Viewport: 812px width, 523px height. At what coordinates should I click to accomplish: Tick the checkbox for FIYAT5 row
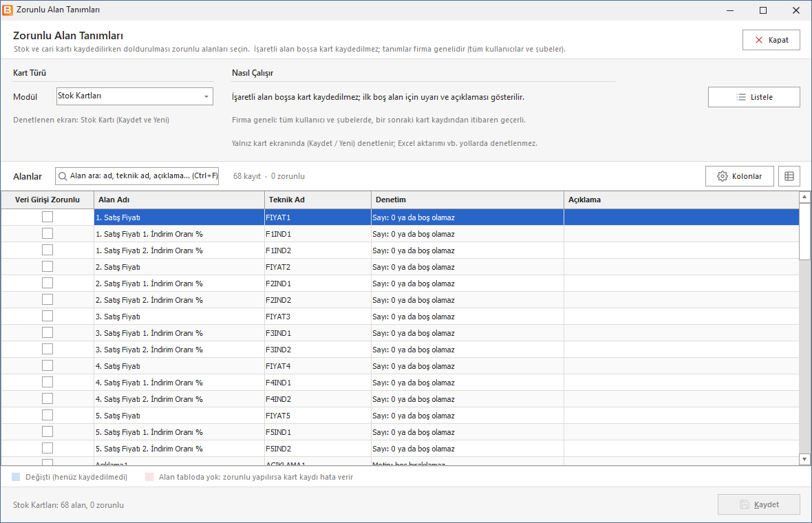[47, 415]
